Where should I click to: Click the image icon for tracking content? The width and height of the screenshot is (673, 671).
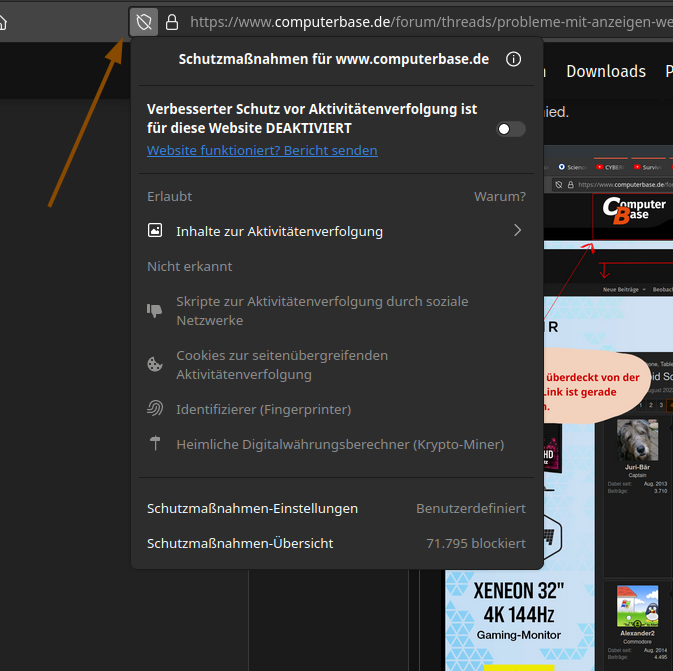click(155, 231)
